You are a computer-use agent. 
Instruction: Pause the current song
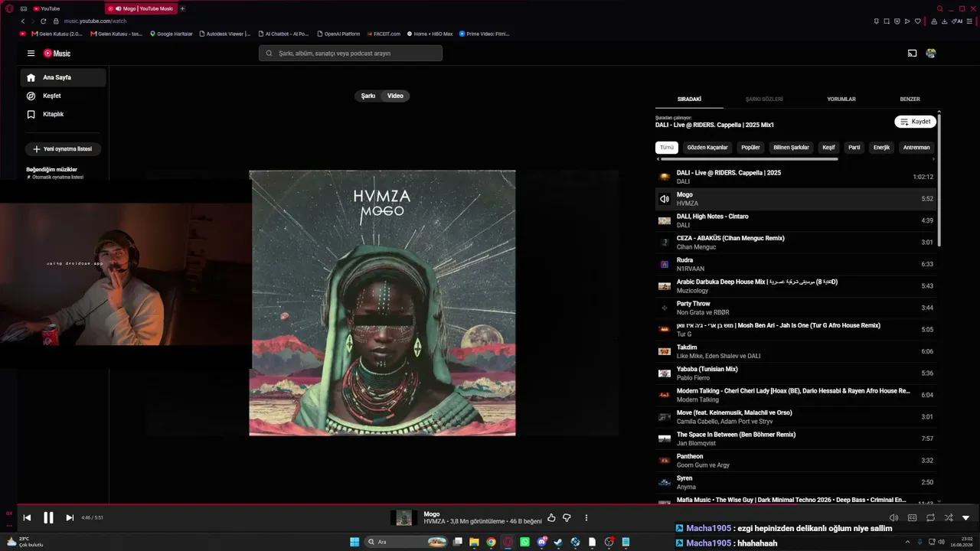(48, 518)
